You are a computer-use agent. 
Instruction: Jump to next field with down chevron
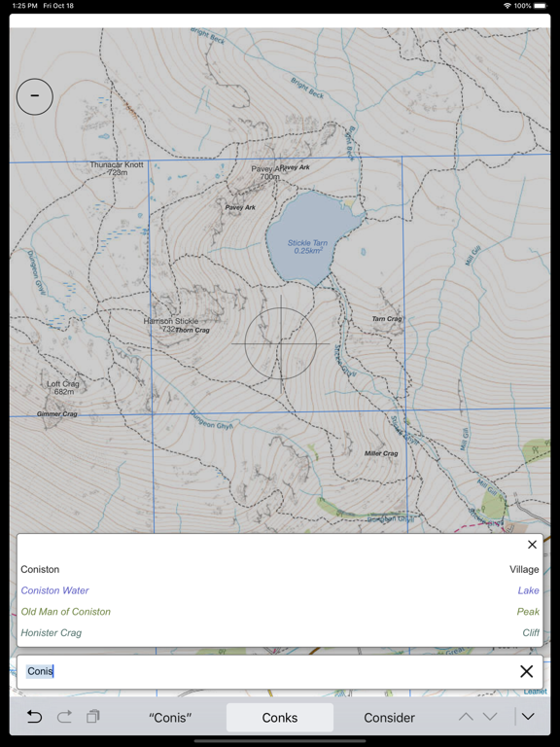pos(490,717)
